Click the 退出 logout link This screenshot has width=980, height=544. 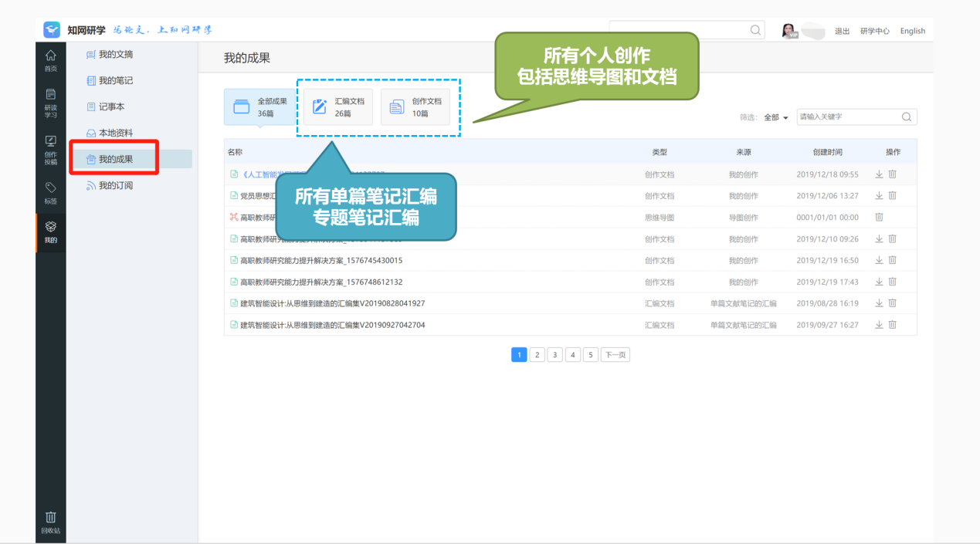pyautogui.click(x=842, y=31)
